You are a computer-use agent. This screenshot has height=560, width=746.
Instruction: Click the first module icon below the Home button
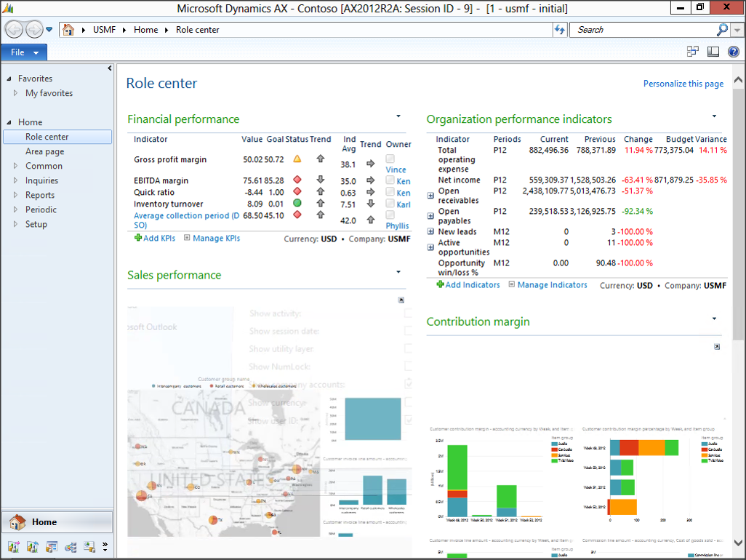pyautogui.click(x=13, y=547)
